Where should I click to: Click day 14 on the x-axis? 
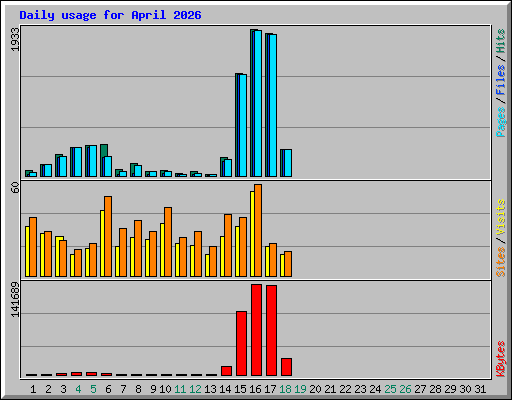225,389
